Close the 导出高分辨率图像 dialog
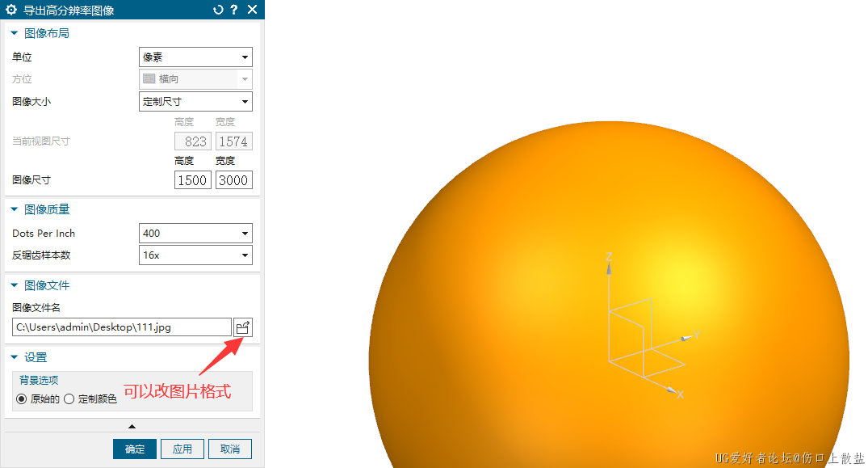The image size is (868, 468). click(x=252, y=10)
